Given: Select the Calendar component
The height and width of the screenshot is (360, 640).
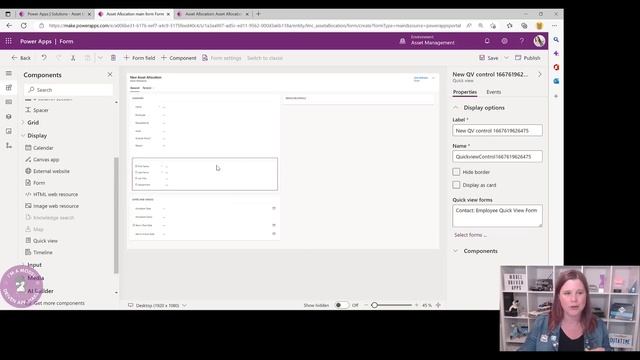Looking at the screenshot, I should click(40, 148).
